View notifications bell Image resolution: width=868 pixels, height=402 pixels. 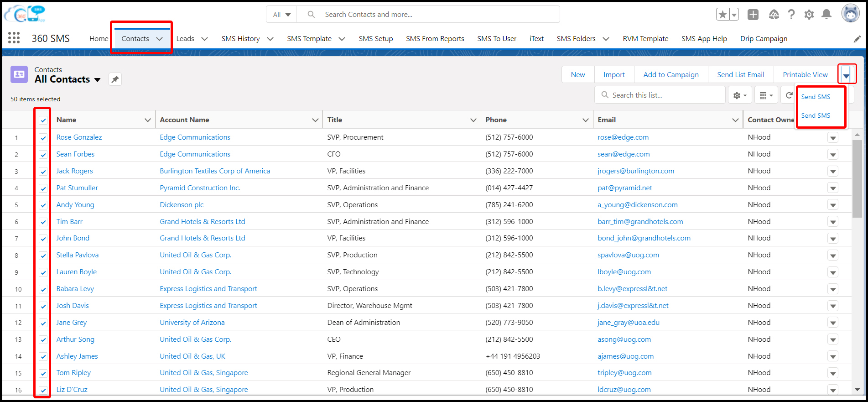tap(826, 15)
